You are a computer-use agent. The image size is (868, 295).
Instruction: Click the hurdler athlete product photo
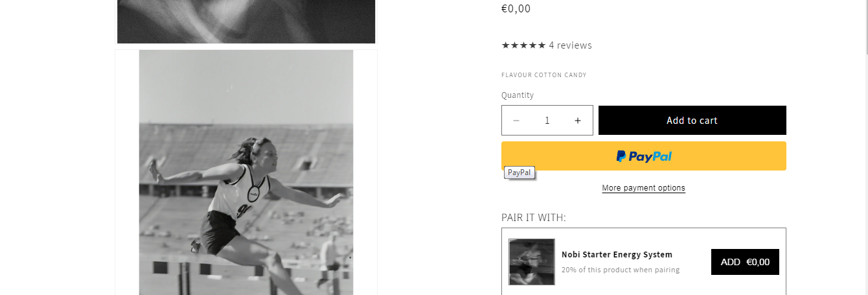[246, 172]
